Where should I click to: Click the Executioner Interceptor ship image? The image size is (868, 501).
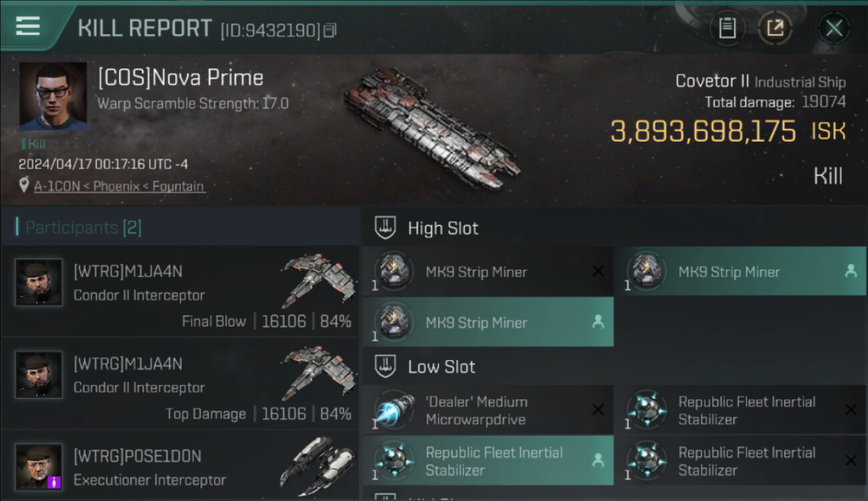click(315, 464)
